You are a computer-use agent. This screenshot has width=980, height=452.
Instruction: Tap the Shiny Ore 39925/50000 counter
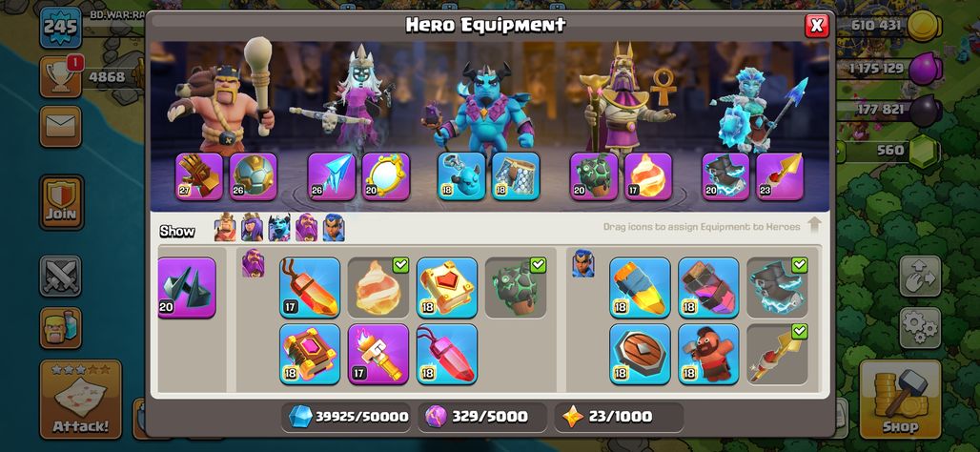pyautogui.click(x=346, y=417)
